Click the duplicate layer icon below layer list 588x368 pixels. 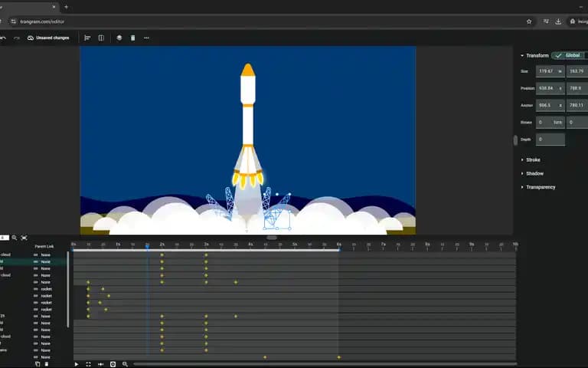click(38, 364)
